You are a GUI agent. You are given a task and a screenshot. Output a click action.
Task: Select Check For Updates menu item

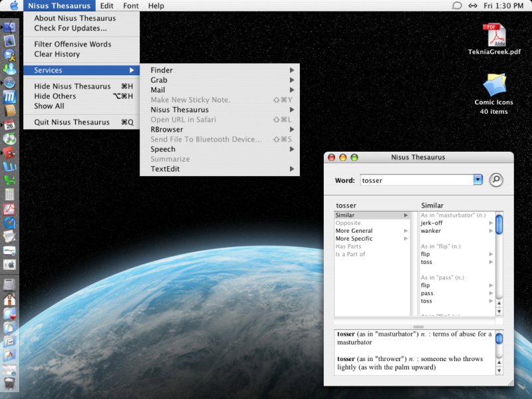[81, 28]
